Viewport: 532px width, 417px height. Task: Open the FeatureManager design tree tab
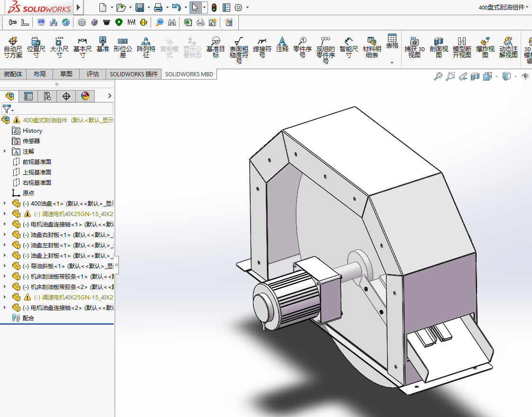click(x=9, y=96)
